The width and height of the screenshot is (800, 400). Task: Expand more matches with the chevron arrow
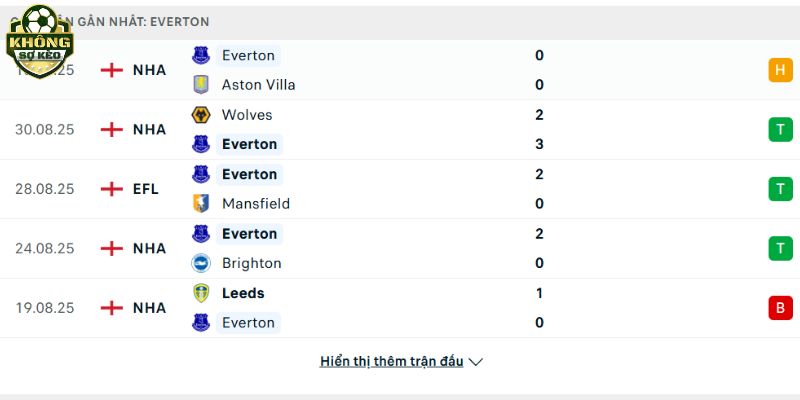click(476, 362)
